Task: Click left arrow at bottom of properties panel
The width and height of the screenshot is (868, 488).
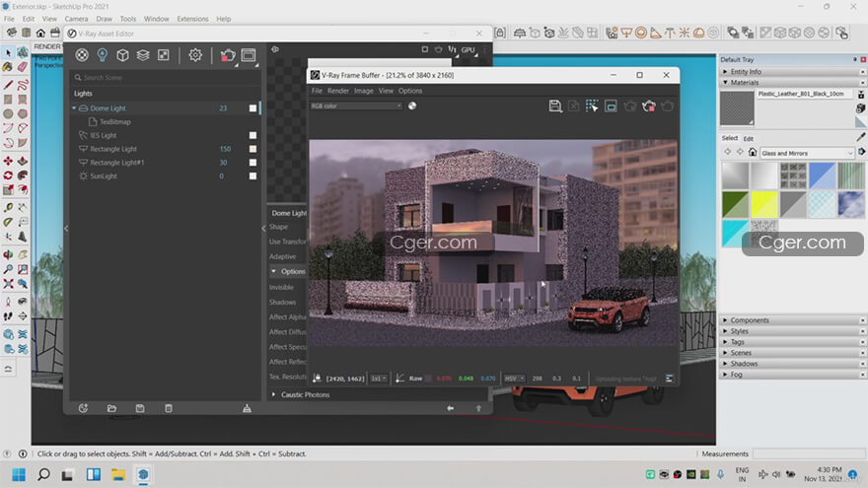Action: [450, 408]
